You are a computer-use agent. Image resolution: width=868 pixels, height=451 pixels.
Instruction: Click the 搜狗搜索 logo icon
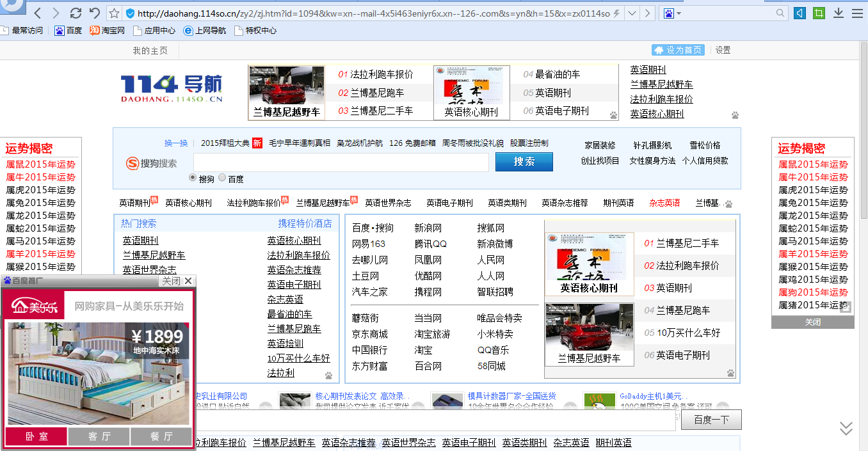(x=132, y=163)
